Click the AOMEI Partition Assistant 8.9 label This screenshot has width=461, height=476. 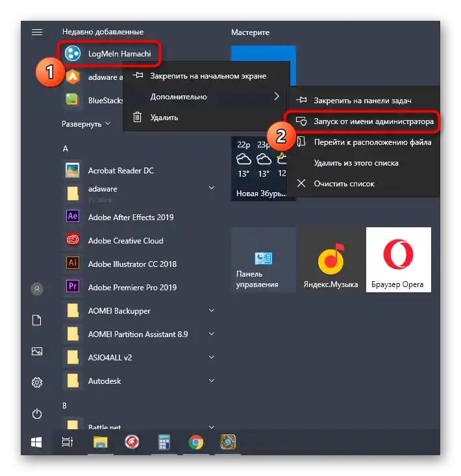138,334
